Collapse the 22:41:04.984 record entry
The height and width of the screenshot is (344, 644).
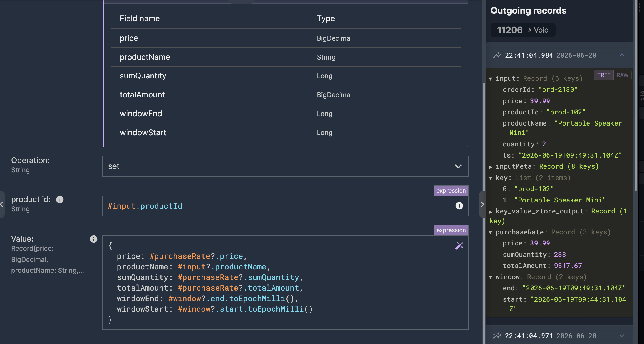(622, 55)
